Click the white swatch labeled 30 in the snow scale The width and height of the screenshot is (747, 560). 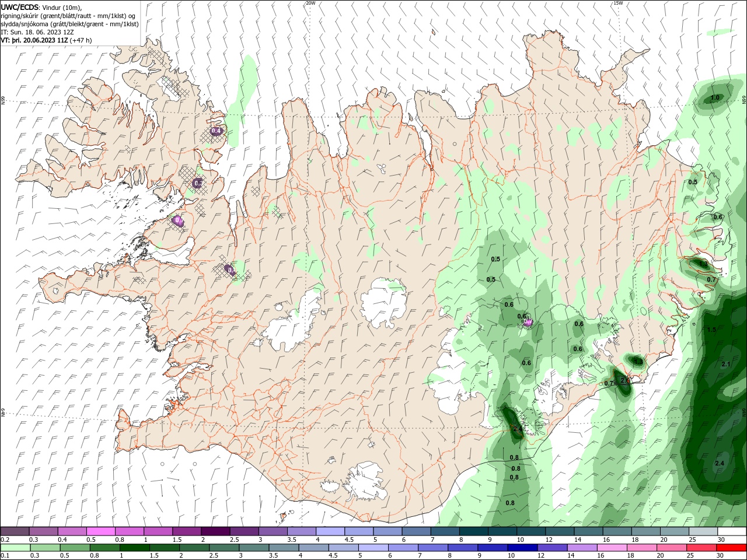732,531
